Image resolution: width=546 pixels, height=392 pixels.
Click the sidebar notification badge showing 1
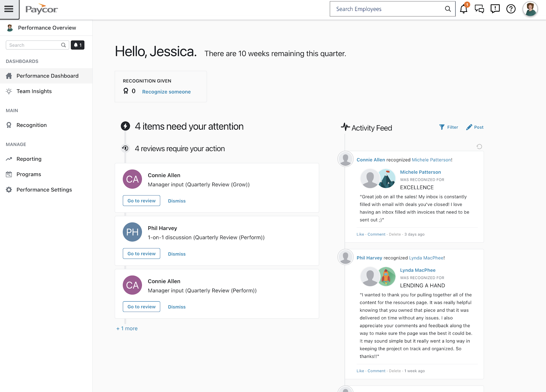coord(77,45)
